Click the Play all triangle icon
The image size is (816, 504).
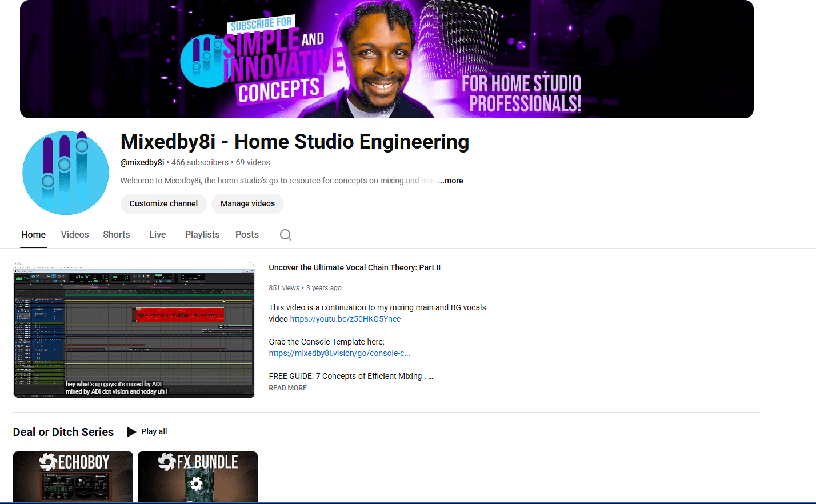[131, 432]
